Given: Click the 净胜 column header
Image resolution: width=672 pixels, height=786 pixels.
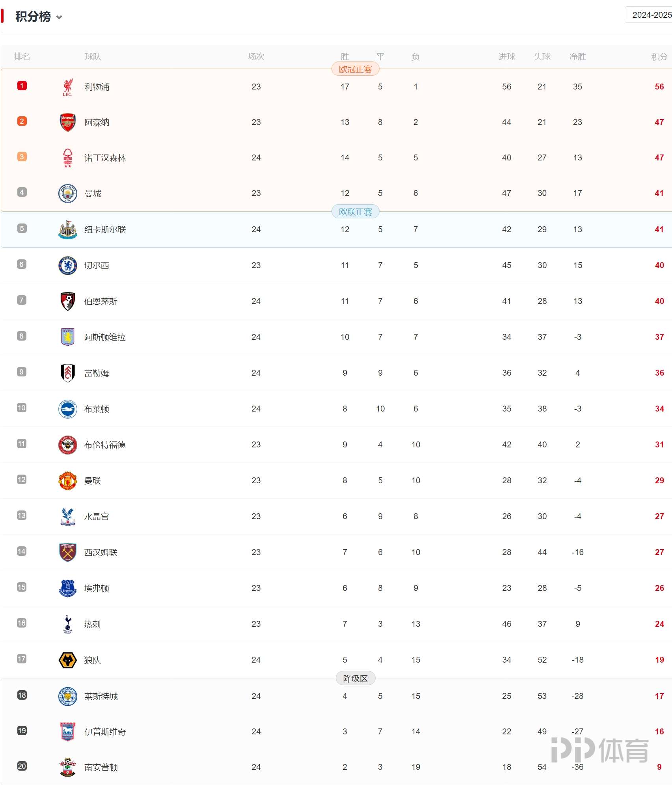Looking at the screenshot, I should (x=577, y=57).
